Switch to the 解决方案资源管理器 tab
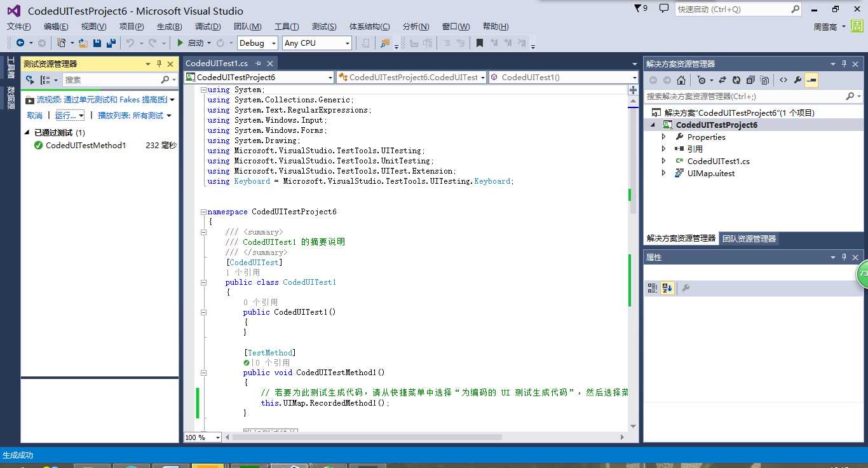 pyautogui.click(x=681, y=238)
